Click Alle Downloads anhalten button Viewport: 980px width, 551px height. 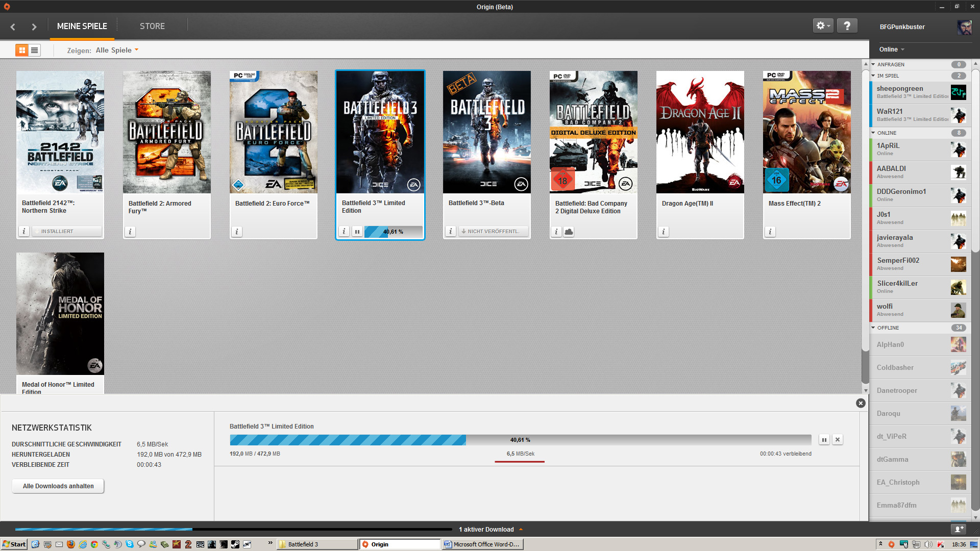58,486
